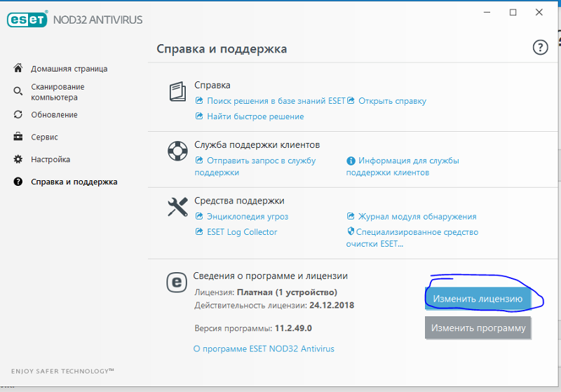Image resolution: width=561 pixels, height=392 pixels.
Task: Select Справка и поддержка in sidebar
Action: coord(74,182)
